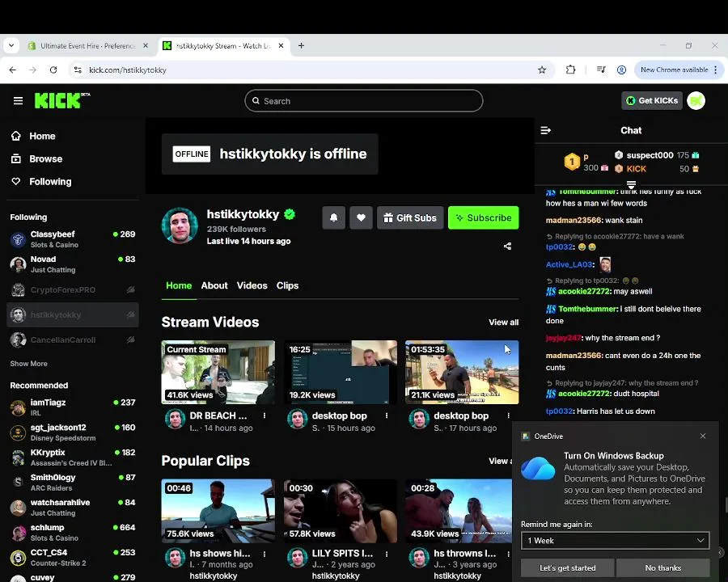This screenshot has height=582, width=728.
Task: Open hstikkytokky profile avatar
Action: [180, 226]
